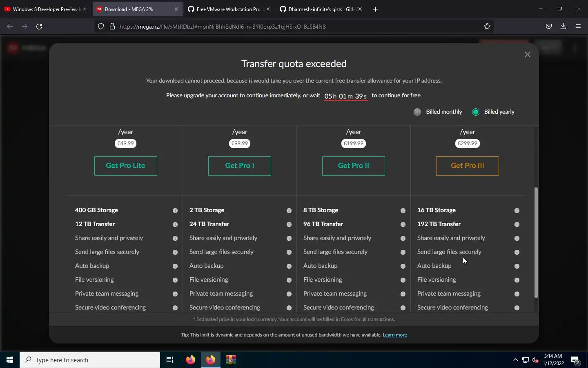
Task: Show info for 16 TB Storage
Action: coord(517,211)
